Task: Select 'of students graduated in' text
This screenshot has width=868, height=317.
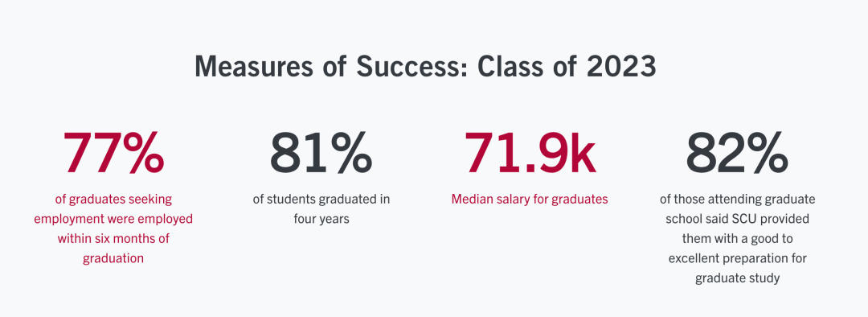Action: coord(321,199)
